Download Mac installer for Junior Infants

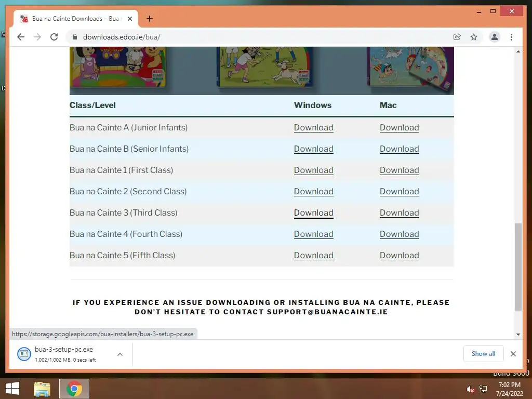pyautogui.click(x=400, y=128)
